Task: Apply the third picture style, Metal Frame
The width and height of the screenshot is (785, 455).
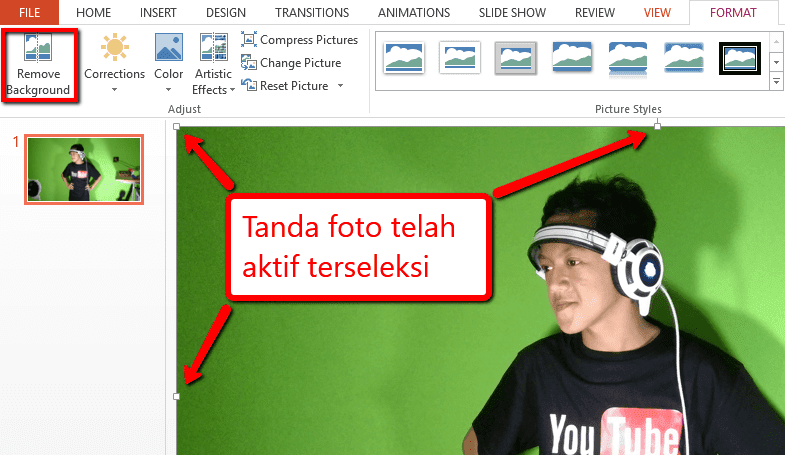Action: [x=516, y=58]
